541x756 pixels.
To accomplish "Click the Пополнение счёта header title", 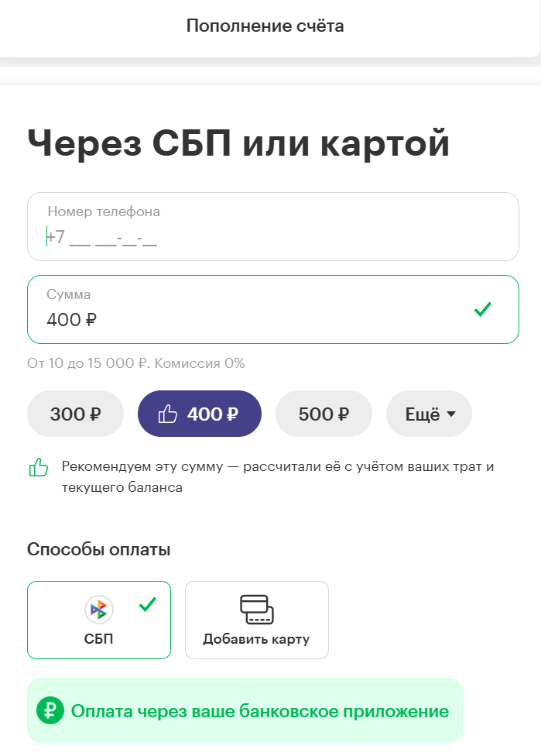I will pos(266,25).
